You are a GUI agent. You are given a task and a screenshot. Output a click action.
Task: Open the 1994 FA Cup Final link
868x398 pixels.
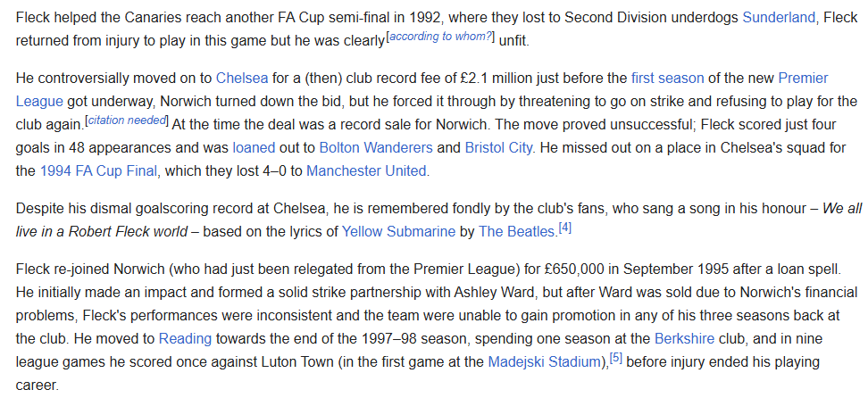[98, 171]
